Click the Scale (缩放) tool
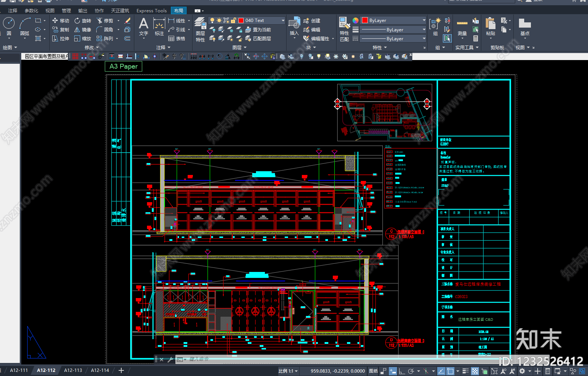 pos(82,38)
